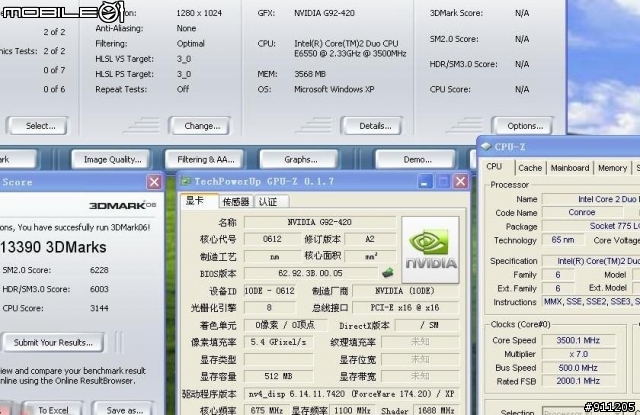This screenshot has height=415, width=640.
Task: Click the NVIDIA logo in GPU-Z
Action: [430, 250]
